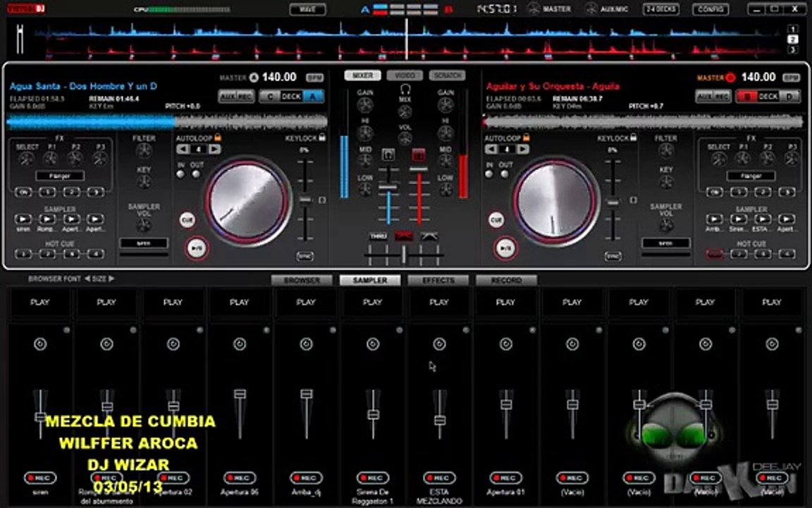
Task: Play left deck sampler slot 'Romp...'
Action: (x=47, y=219)
